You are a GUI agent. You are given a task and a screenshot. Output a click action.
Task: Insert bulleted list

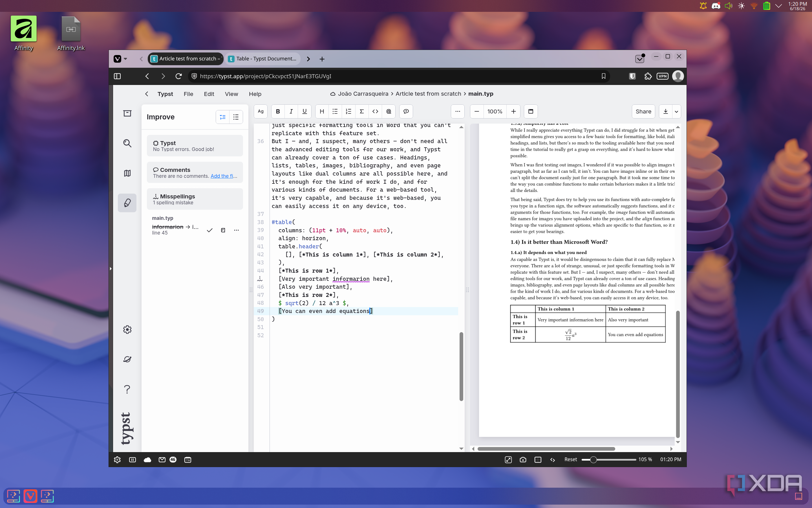[x=335, y=111]
